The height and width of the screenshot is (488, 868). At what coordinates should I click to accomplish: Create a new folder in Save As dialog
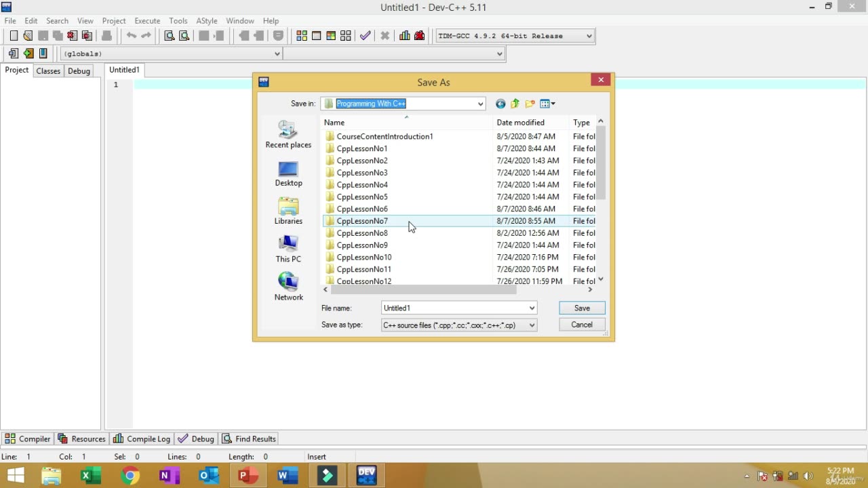530,104
